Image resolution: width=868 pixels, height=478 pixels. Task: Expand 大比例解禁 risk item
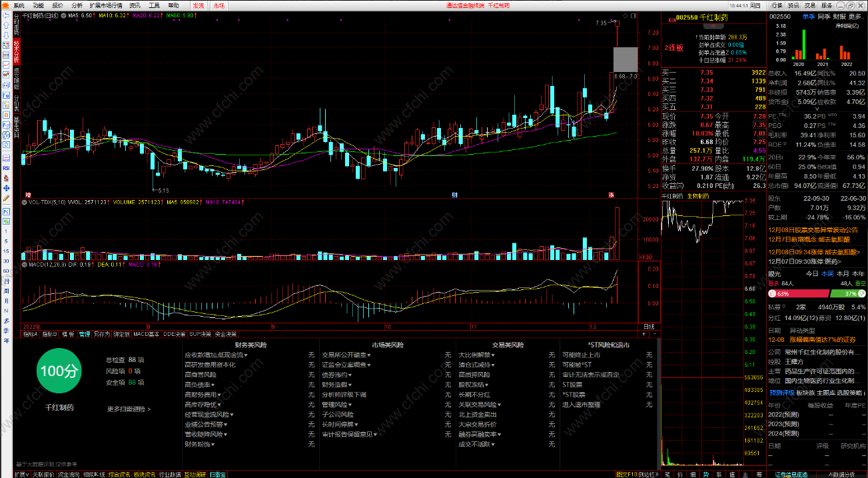point(476,355)
